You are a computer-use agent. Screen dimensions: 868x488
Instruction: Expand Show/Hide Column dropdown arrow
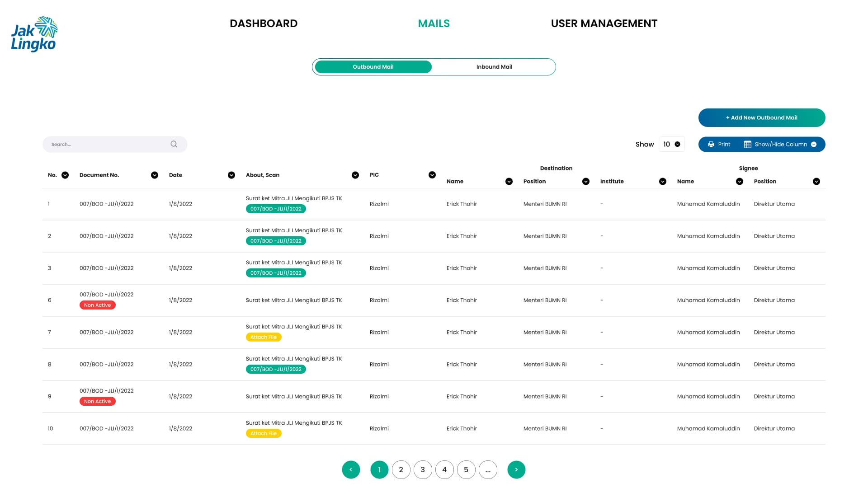pyautogui.click(x=814, y=145)
